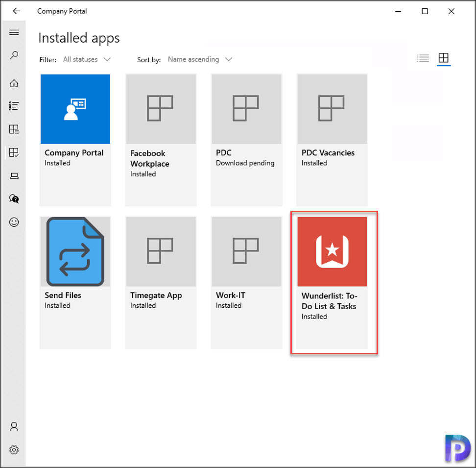The width and height of the screenshot is (476, 468).
Task: Open the Send Files tile icon
Action: (75, 251)
